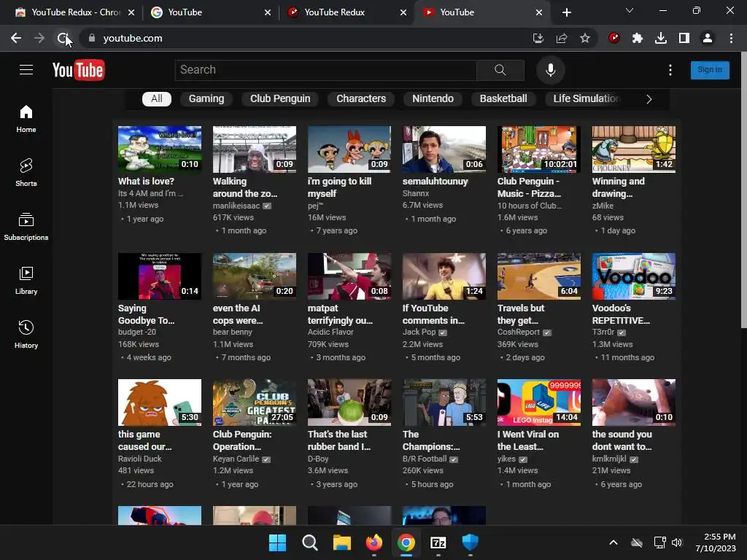Open Chrome profile avatar
This screenshot has width=747, height=560.
[708, 38]
